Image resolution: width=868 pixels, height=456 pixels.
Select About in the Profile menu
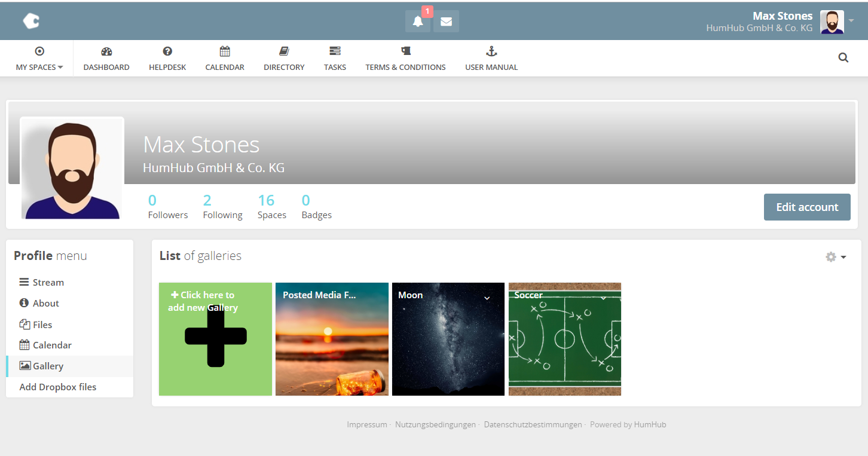(x=45, y=303)
